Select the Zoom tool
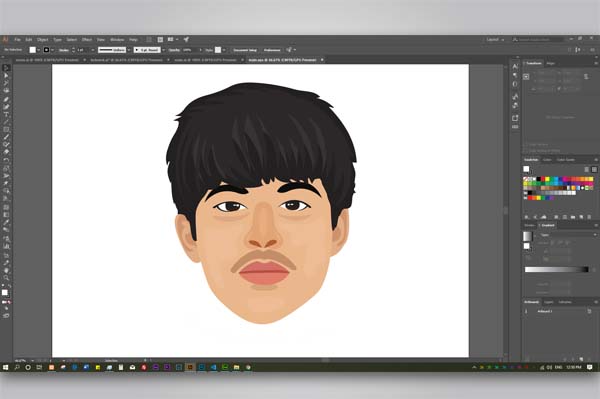The image size is (600, 399). coord(6,278)
